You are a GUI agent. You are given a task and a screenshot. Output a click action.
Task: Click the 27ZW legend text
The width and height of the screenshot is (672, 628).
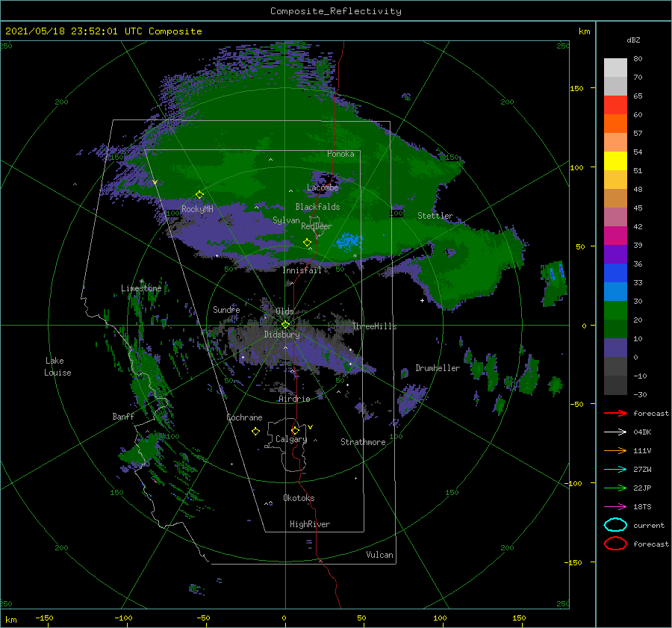coord(642,470)
